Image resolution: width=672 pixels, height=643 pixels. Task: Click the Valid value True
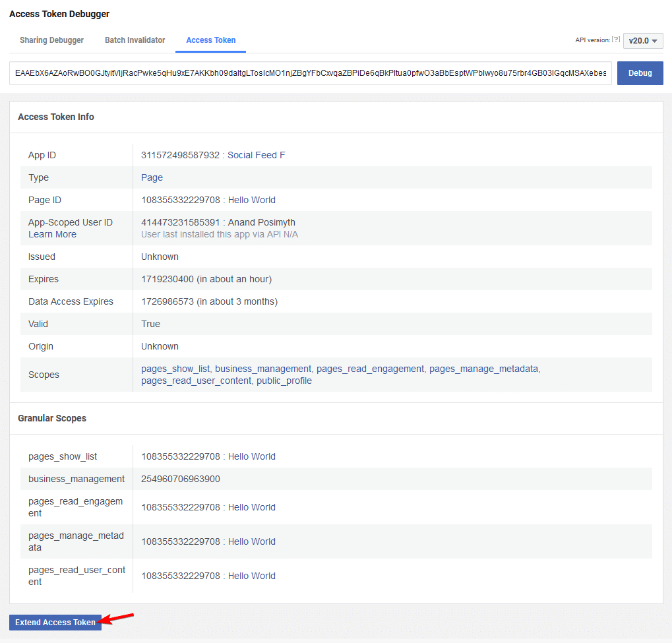150,324
